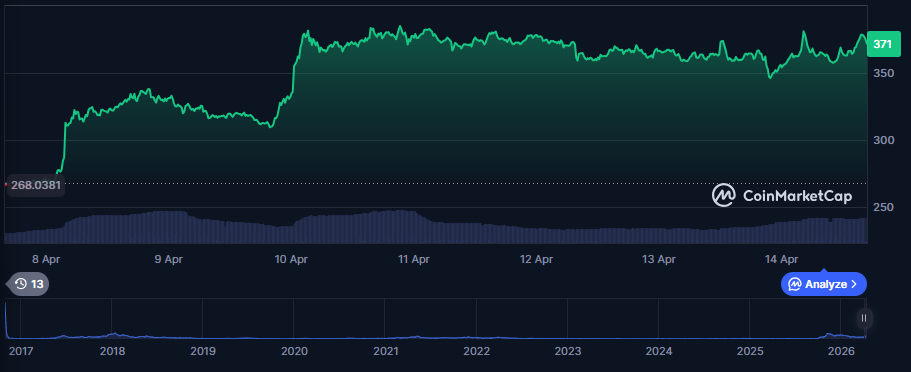Image resolution: width=911 pixels, height=372 pixels.
Task: Select 2024 on the overview timeline
Action: pyautogui.click(x=659, y=351)
